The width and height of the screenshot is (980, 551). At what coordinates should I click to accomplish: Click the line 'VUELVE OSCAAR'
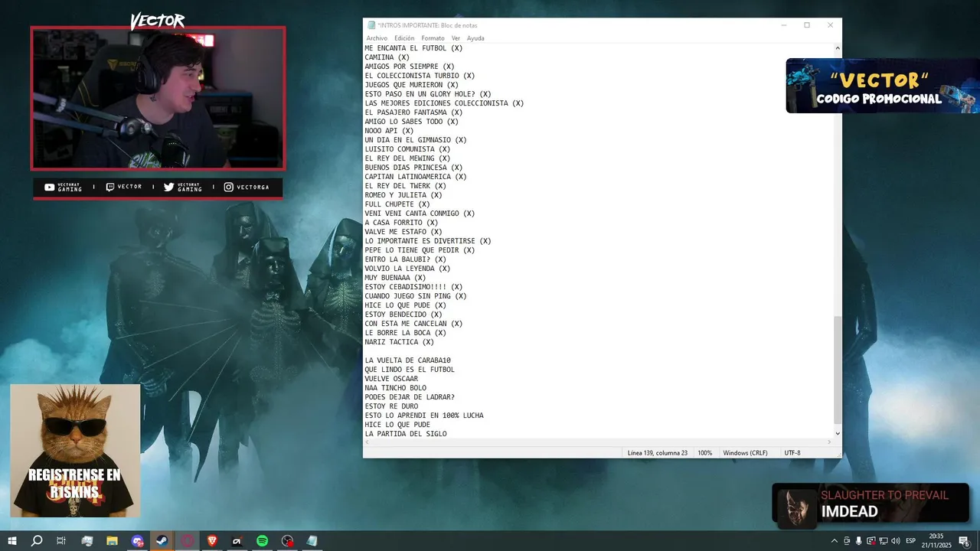pyautogui.click(x=391, y=379)
